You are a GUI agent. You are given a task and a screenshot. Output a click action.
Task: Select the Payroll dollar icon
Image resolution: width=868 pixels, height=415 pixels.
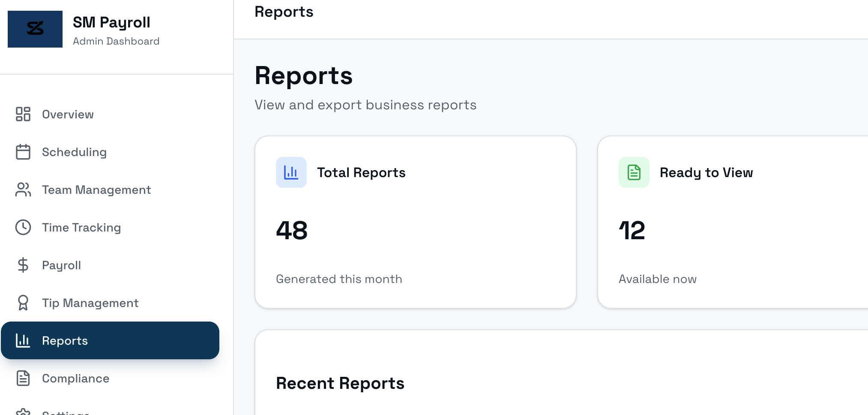tap(24, 265)
